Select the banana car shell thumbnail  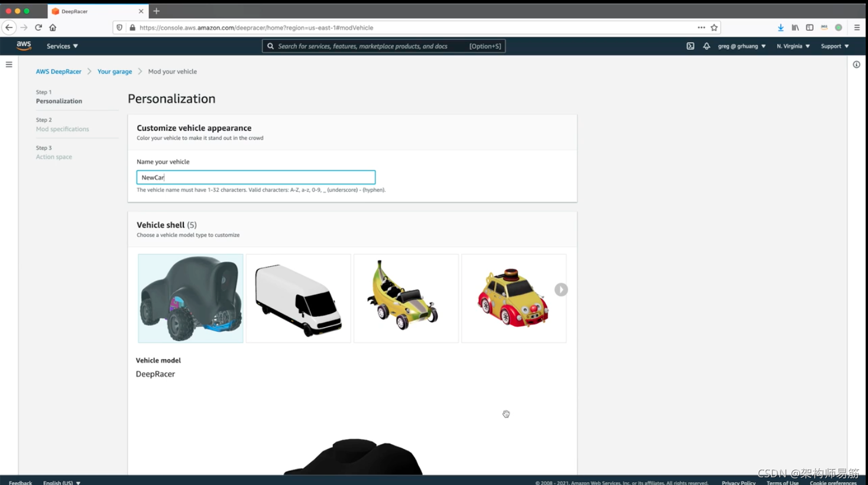point(406,298)
